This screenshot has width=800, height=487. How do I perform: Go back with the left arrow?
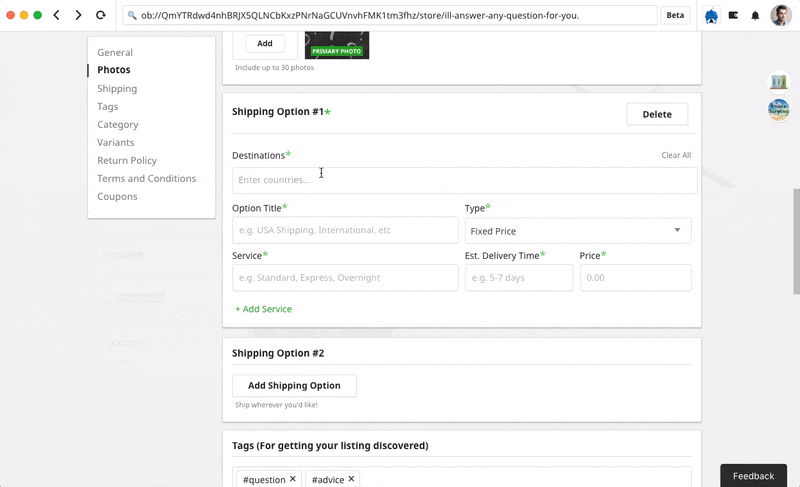[57, 15]
